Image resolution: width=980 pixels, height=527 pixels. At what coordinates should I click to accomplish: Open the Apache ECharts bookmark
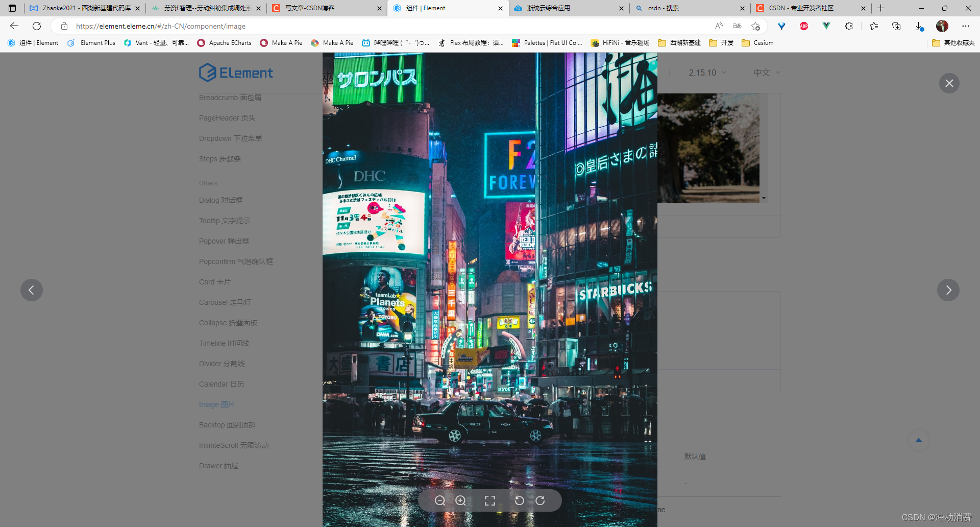[x=224, y=43]
